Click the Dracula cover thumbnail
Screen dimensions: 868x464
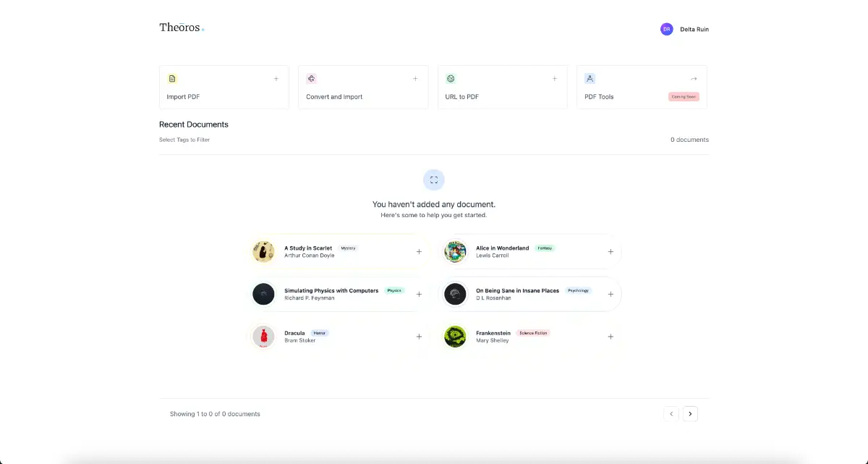(263, 337)
